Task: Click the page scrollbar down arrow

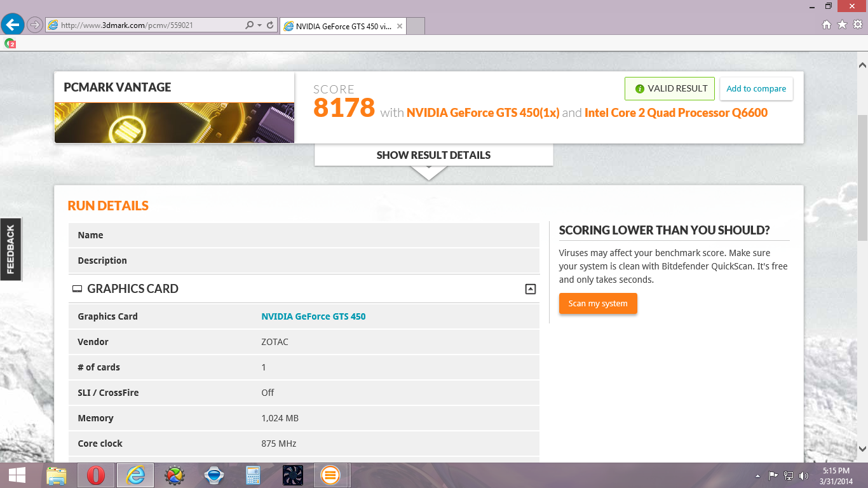Action: point(862,449)
